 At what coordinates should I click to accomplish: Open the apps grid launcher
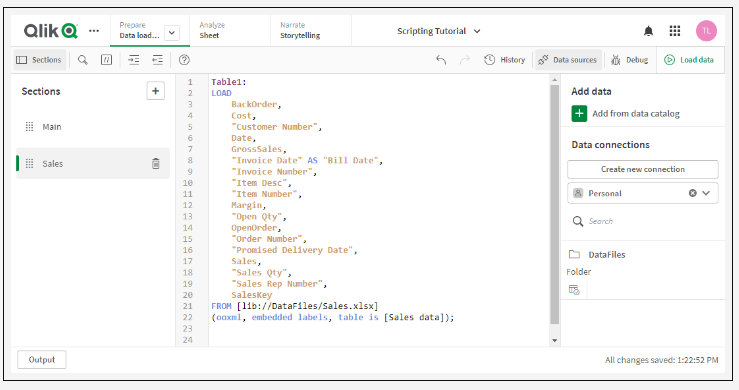[x=675, y=31]
